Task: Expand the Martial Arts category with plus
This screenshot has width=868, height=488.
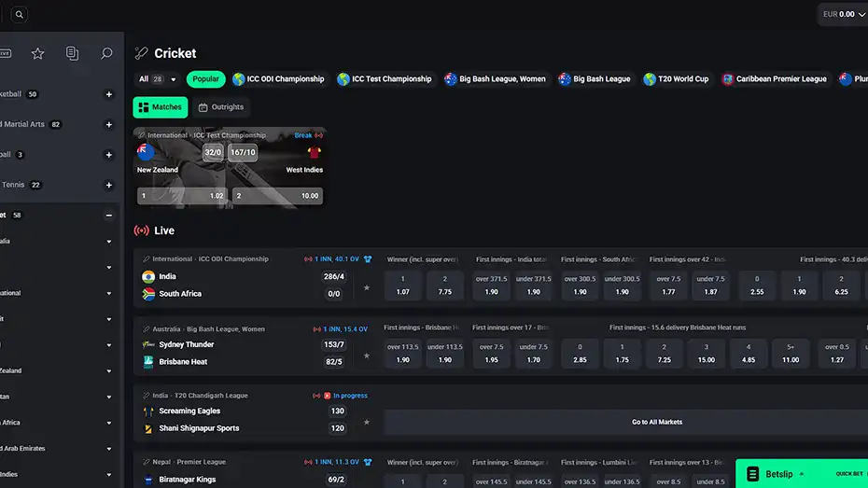Action: [x=109, y=124]
